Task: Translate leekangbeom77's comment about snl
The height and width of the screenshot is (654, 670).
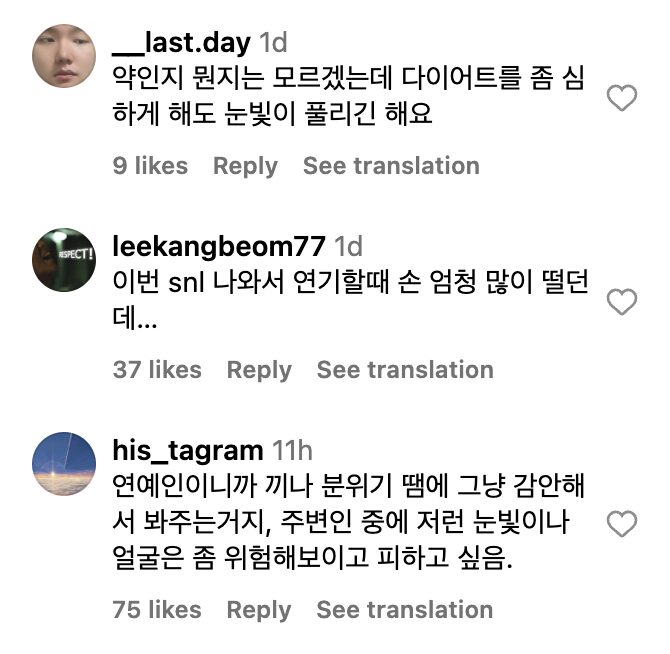Action: pyautogui.click(x=405, y=370)
